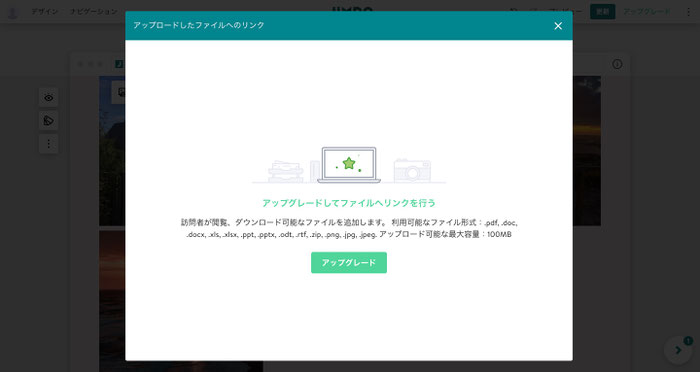The height and width of the screenshot is (372, 700).
Task: Click the profile avatar icon at top left
Action: [x=13, y=12]
